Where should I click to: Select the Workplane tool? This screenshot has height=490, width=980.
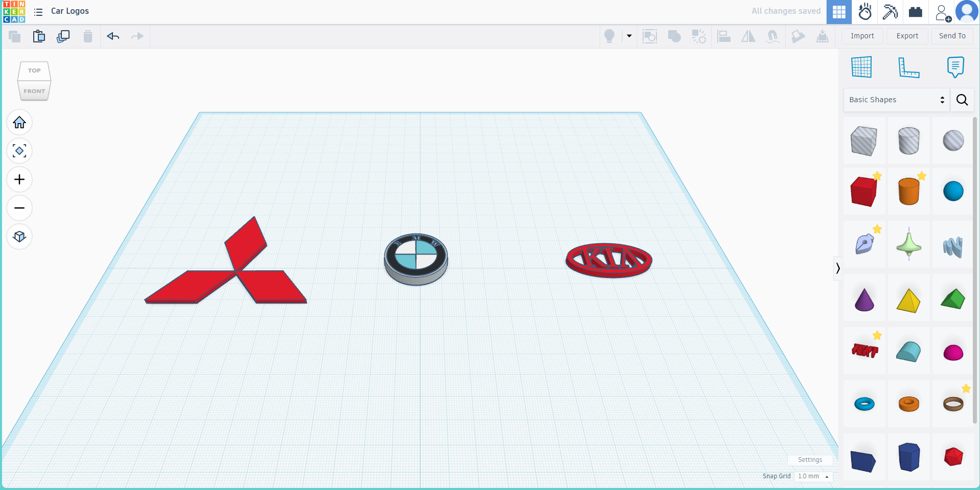[x=861, y=67]
